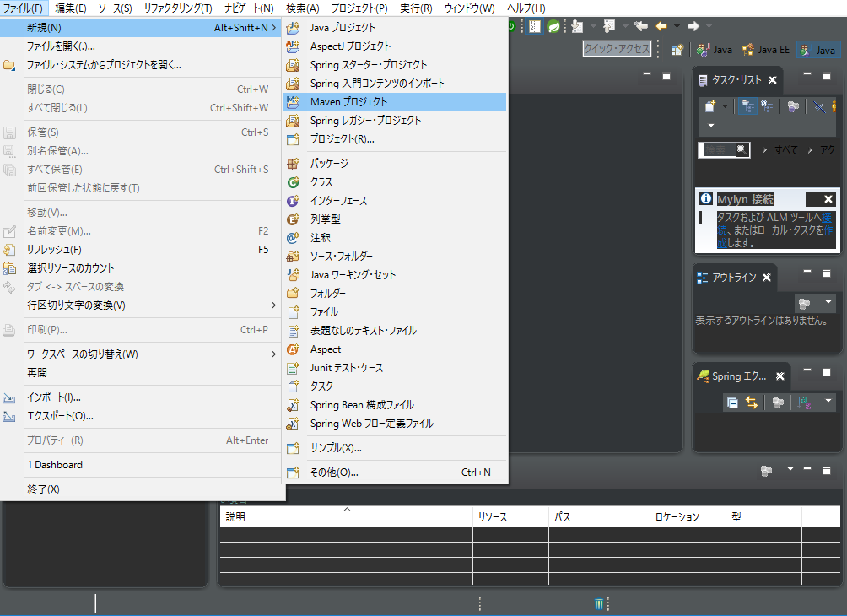Open ヘルプ(H) menu
This screenshot has height=616, width=847.
pyautogui.click(x=526, y=8)
